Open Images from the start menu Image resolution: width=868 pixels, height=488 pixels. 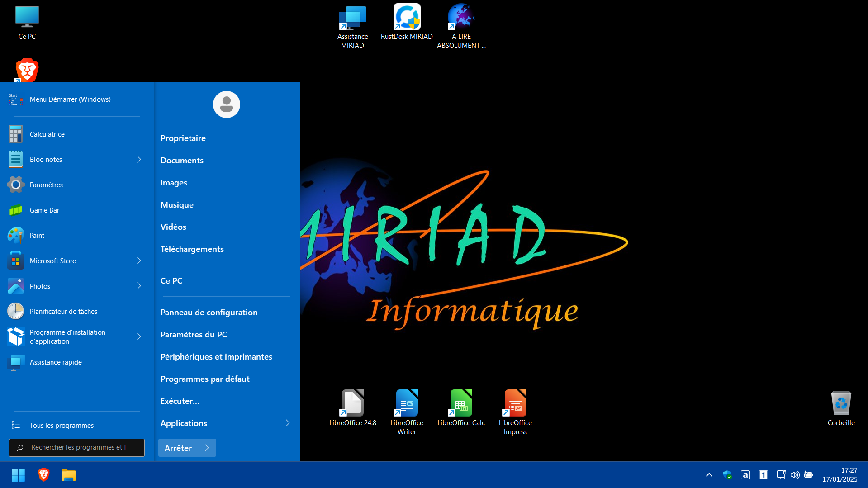[174, 183]
